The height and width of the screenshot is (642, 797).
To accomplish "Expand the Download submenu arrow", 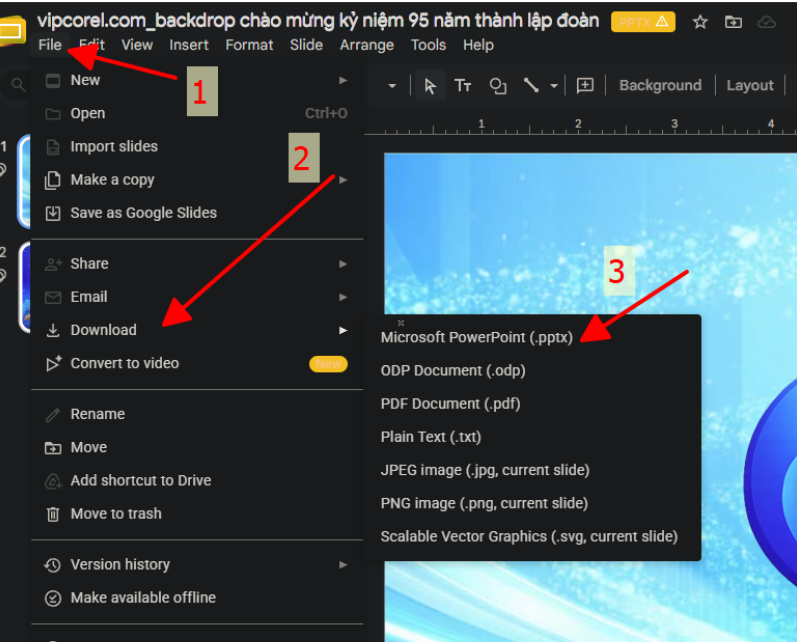I will point(343,330).
